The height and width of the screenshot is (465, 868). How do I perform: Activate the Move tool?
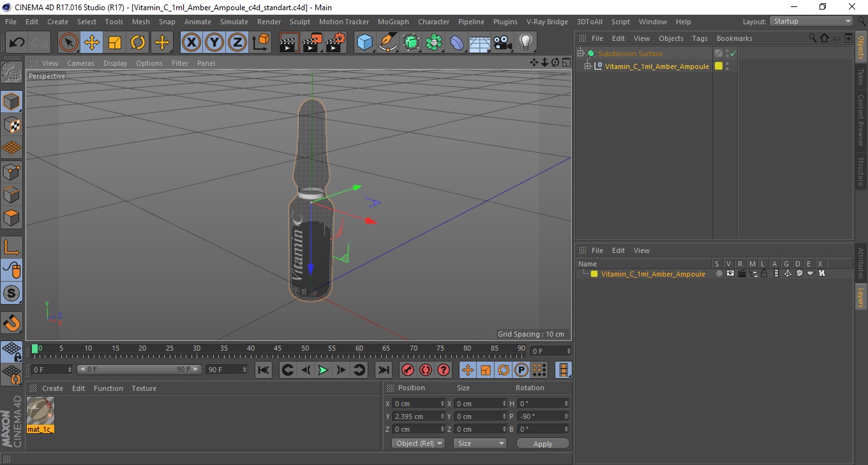92,43
